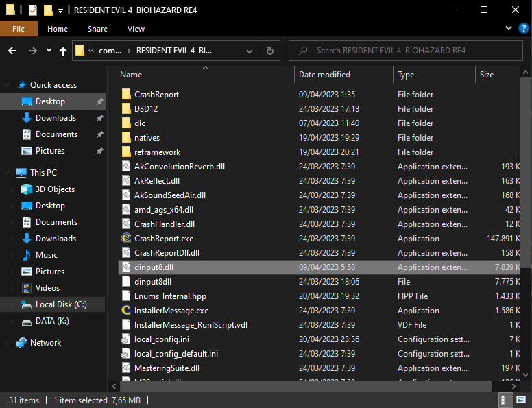Select the D3D12 folder icon
The width and height of the screenshot is (532, 408).
pyautogui.click(x=126, y=108)
